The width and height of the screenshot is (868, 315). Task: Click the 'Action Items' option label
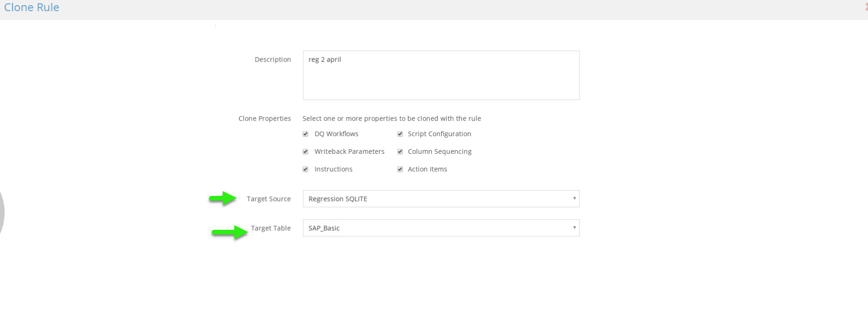pyautogui.click(x=428, y=169)
